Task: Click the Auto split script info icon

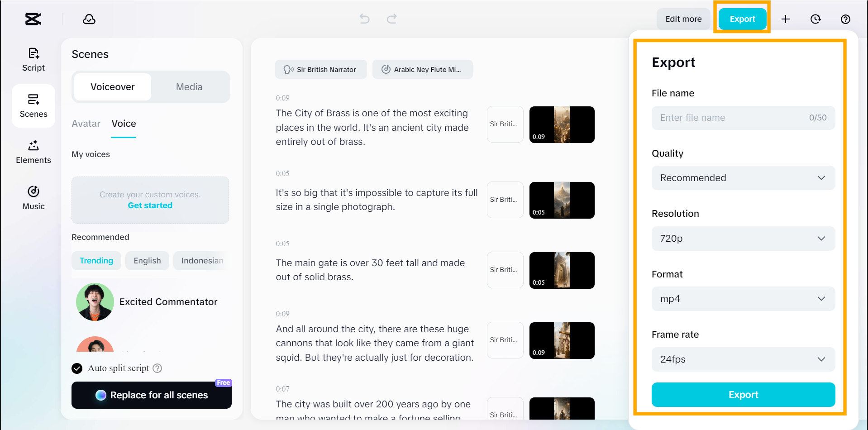Action: 157,368
